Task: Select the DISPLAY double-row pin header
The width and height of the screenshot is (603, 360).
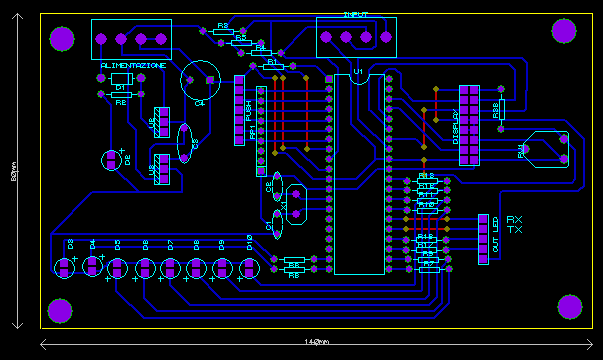Action: click(x=469, y=125)
